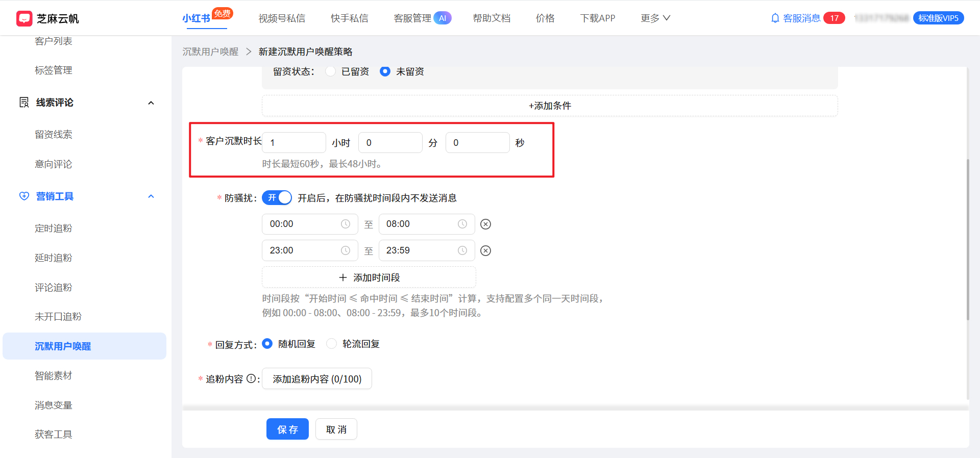Click 客服消息 link in header

[x=801, y=18]
